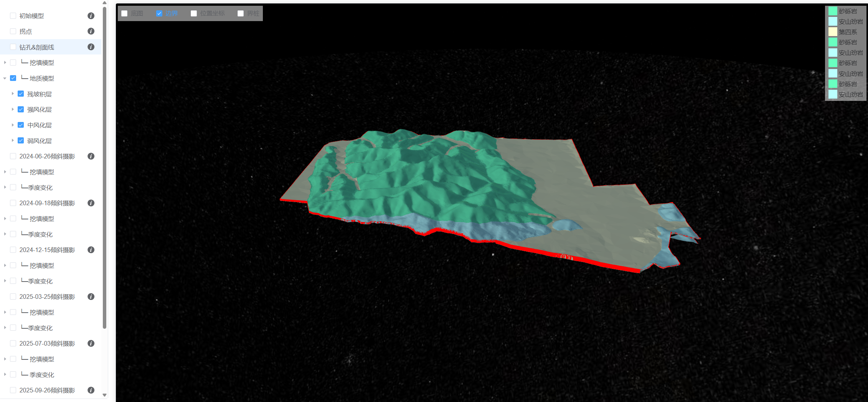
Task: Expand the 弱风化层 tree arrow
Action: tap(13, 140)
